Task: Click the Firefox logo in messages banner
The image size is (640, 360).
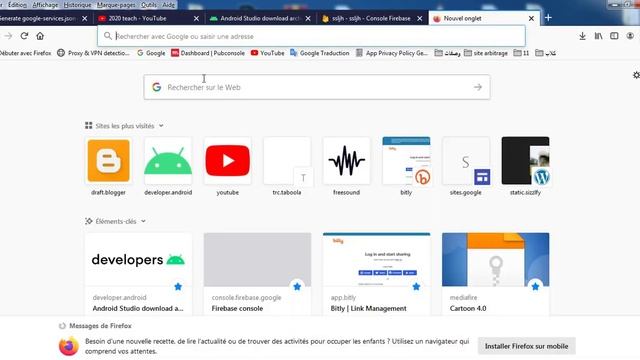Action: pyautogui.click(x=69, y=346)
